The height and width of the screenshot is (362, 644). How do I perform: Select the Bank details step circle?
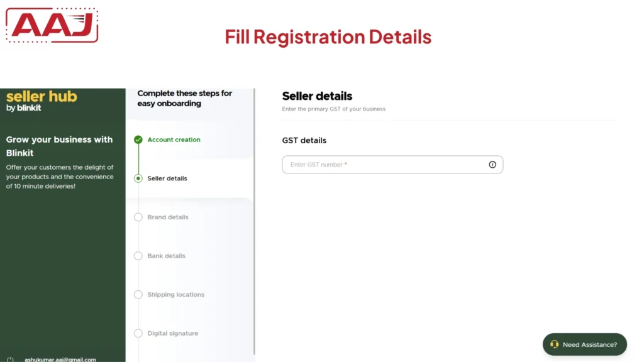click(138, 256)
